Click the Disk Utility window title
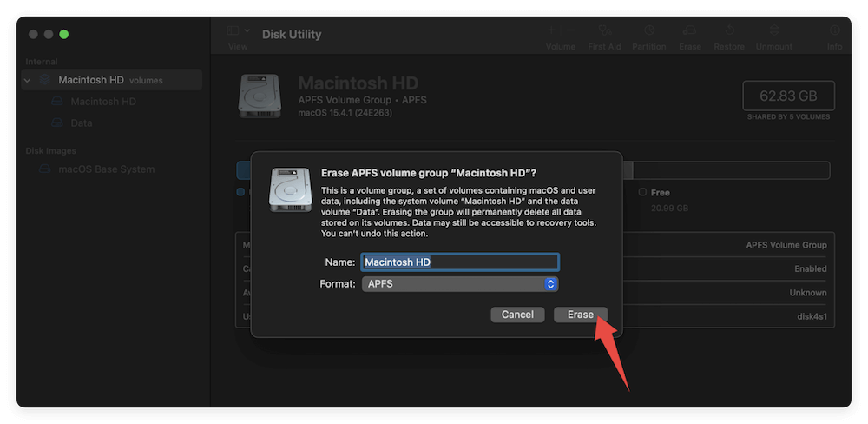 point(292,35)
